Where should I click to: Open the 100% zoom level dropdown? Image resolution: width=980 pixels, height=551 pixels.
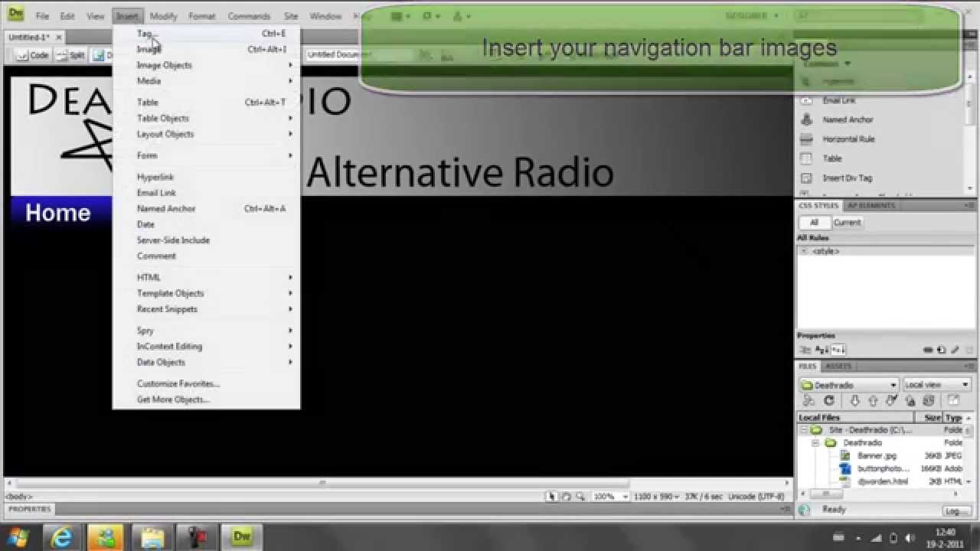610,497
